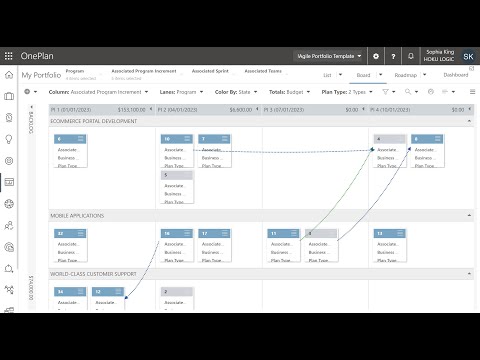
Task: Click the filter funnel icon
Action: pos(385,92)
